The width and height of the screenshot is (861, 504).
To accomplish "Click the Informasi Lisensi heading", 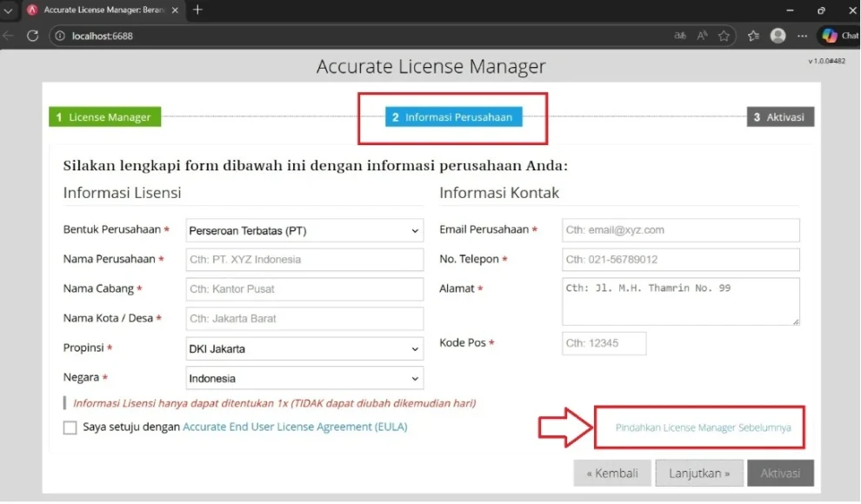I will point(122,193).
